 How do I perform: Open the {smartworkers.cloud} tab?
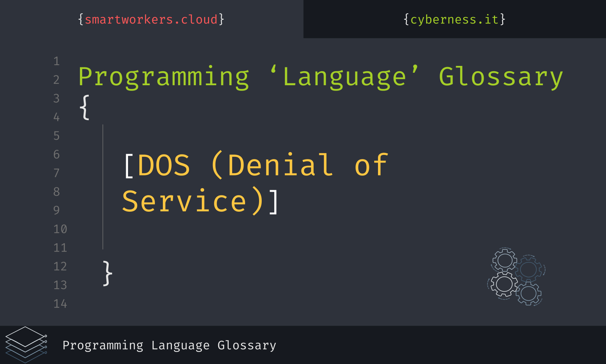tap(151, 19)
